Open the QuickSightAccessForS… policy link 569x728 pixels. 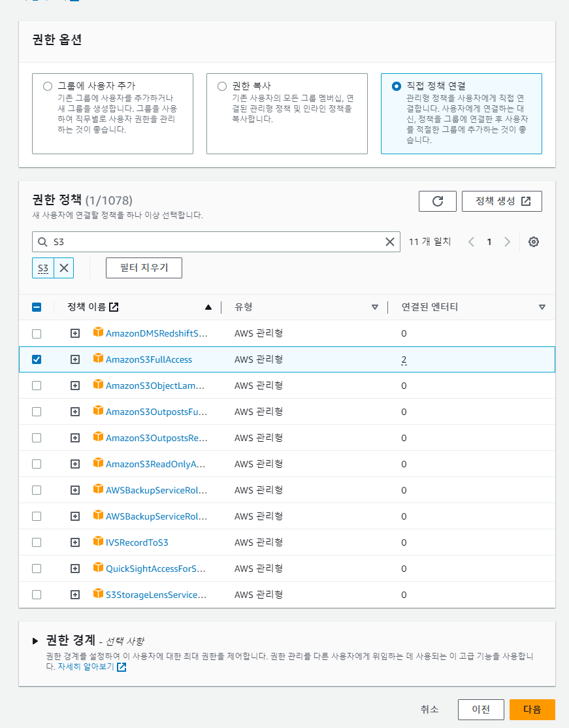155,569
